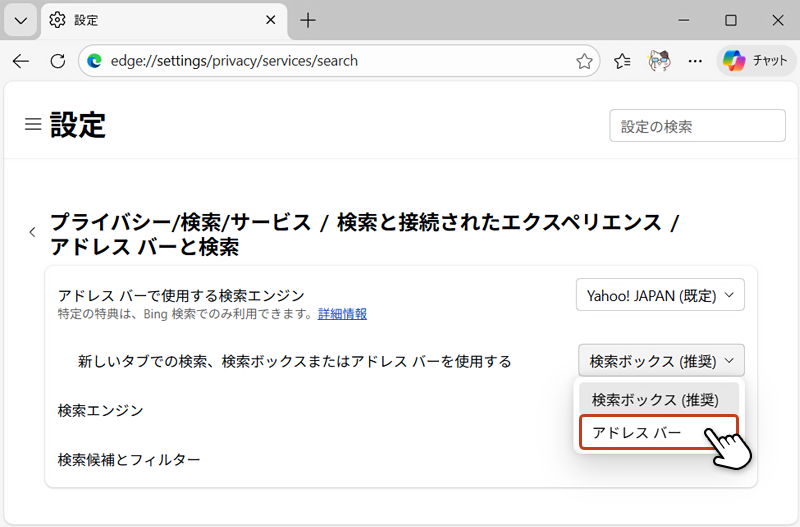
Task: Click the address bar URL field
Action: point(330,61)
